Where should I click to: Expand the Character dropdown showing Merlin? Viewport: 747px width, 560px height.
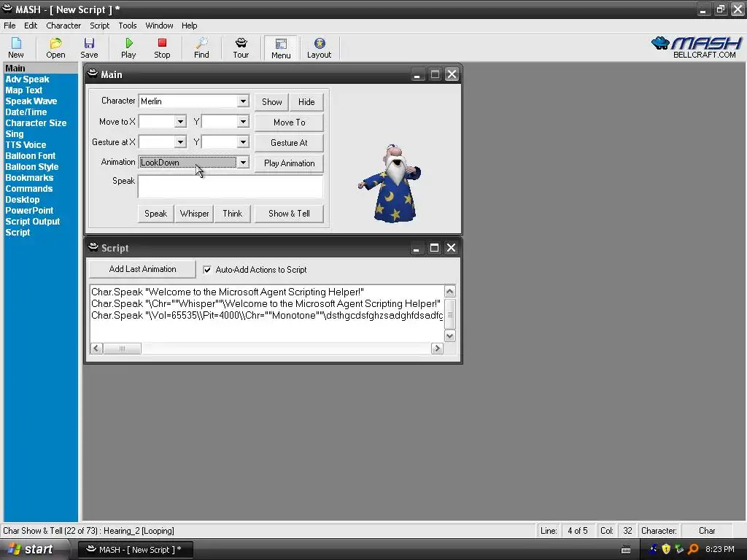point(243,101)
